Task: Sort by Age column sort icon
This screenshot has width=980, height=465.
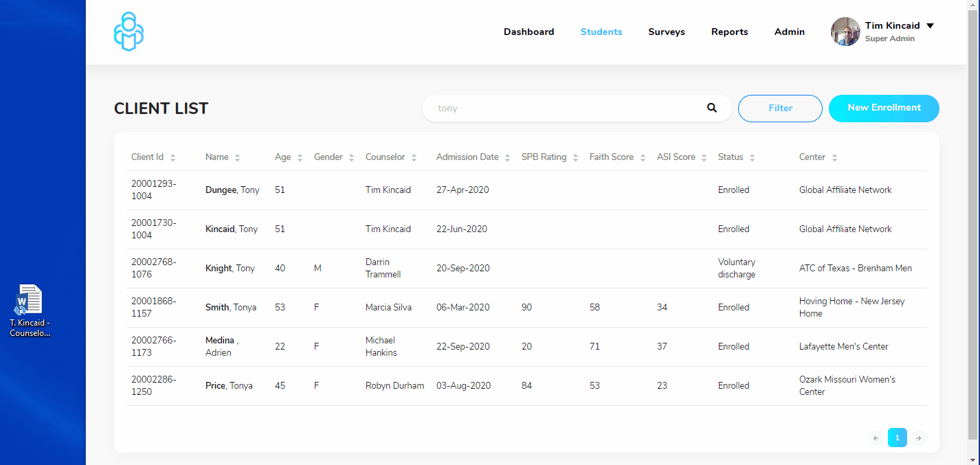Action: point(300,157)
